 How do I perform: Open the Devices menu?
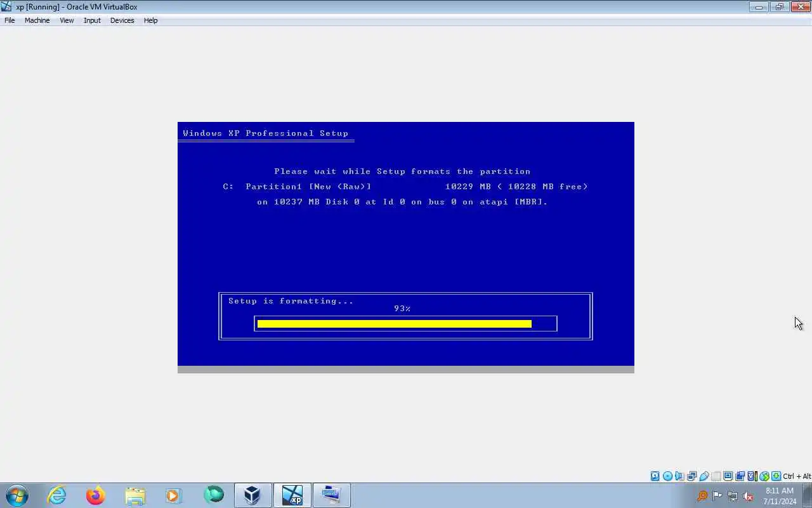(x=122, y=20)
